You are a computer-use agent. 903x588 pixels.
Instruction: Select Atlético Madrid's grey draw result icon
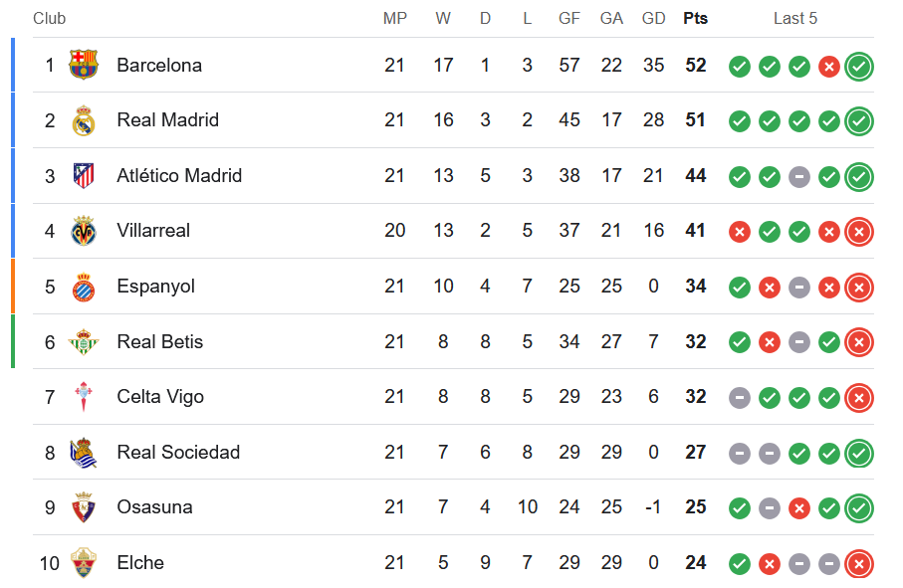click(x=798, y=177)
